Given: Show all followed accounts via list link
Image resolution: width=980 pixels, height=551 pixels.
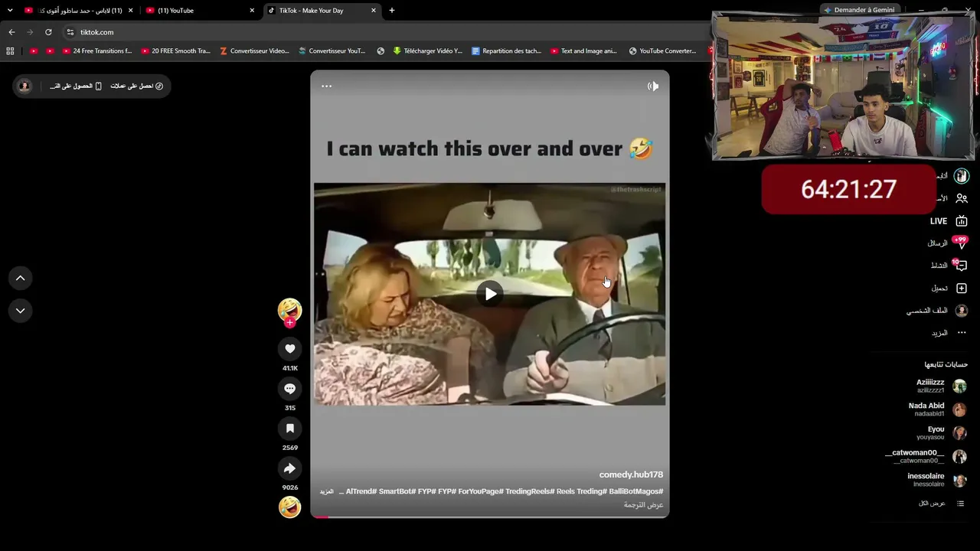Looking at the screenshot, I should pos(942,504).
